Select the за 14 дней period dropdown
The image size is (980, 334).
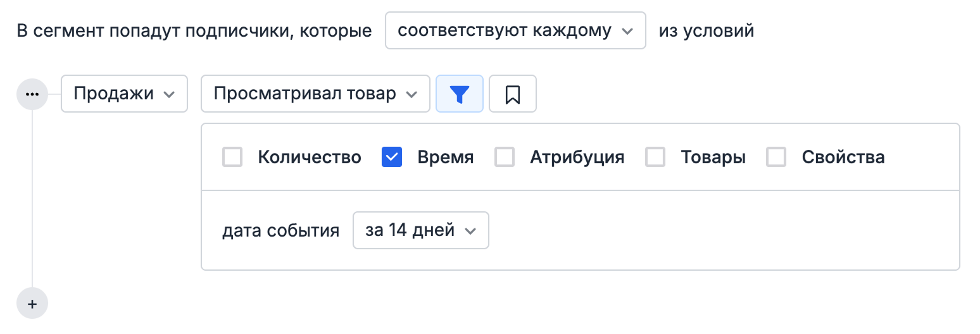(410, 231)
